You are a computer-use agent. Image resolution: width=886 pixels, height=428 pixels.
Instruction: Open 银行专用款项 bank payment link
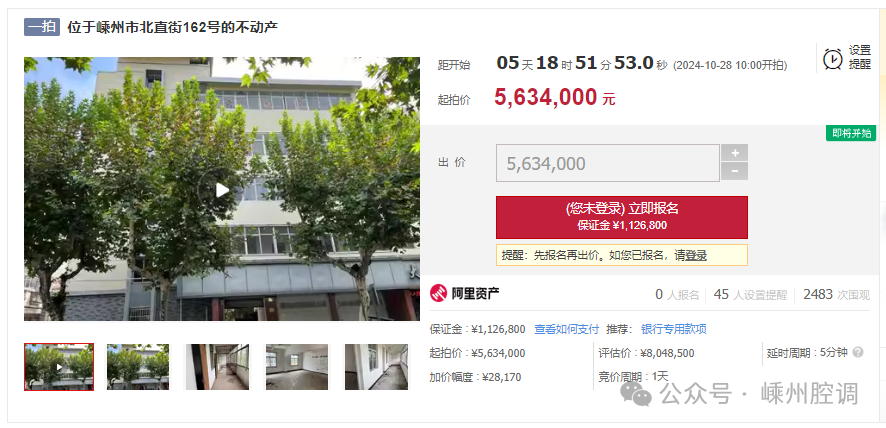click(x=674, y=329)
